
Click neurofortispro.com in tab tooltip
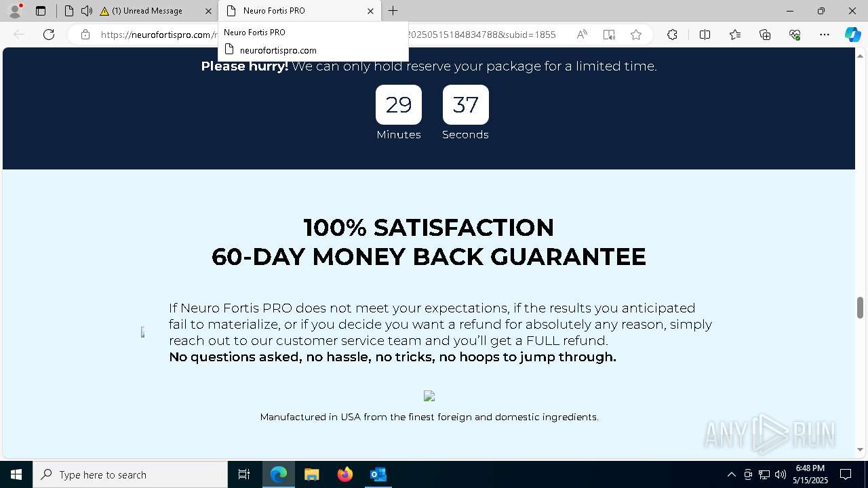coord(278,50)
